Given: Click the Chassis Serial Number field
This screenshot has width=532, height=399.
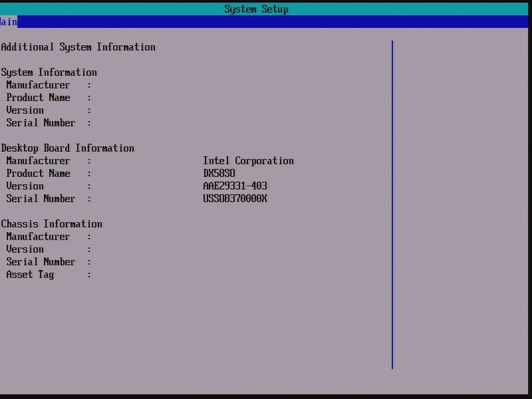Looking at the screenshot, I should coord(41,261).
